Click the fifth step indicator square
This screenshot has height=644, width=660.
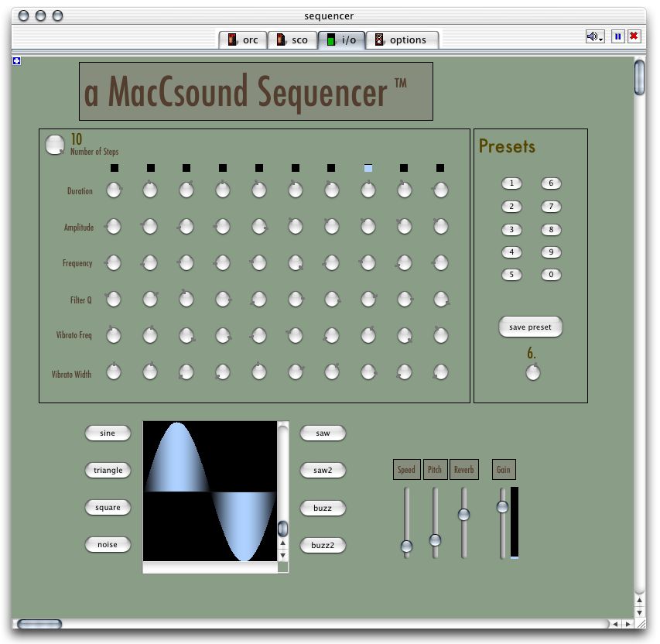259,168
